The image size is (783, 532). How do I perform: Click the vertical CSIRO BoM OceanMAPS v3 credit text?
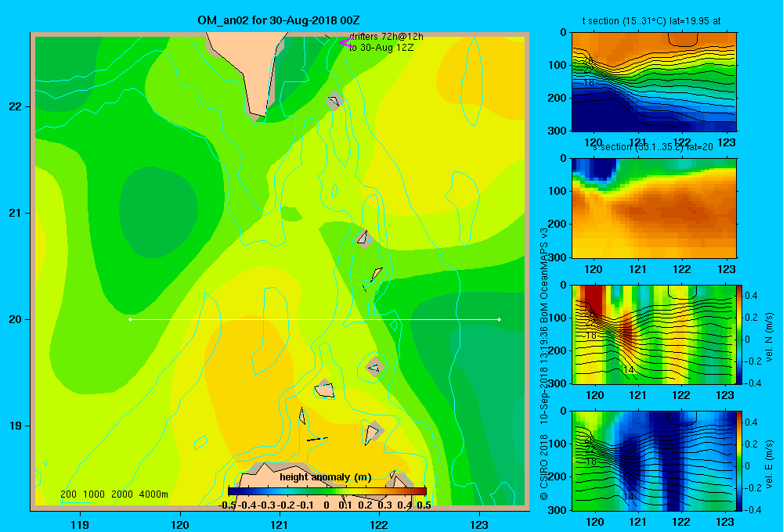(x=544, y=364)
